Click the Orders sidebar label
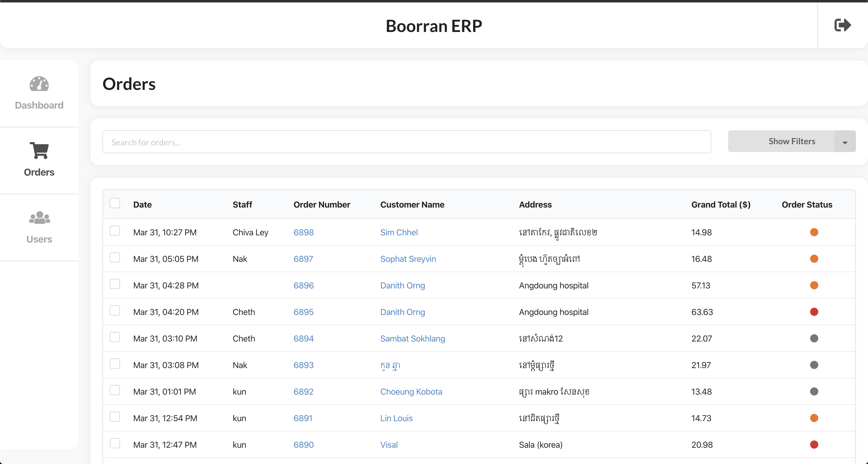The image size is (868, 464). [39, 172]
